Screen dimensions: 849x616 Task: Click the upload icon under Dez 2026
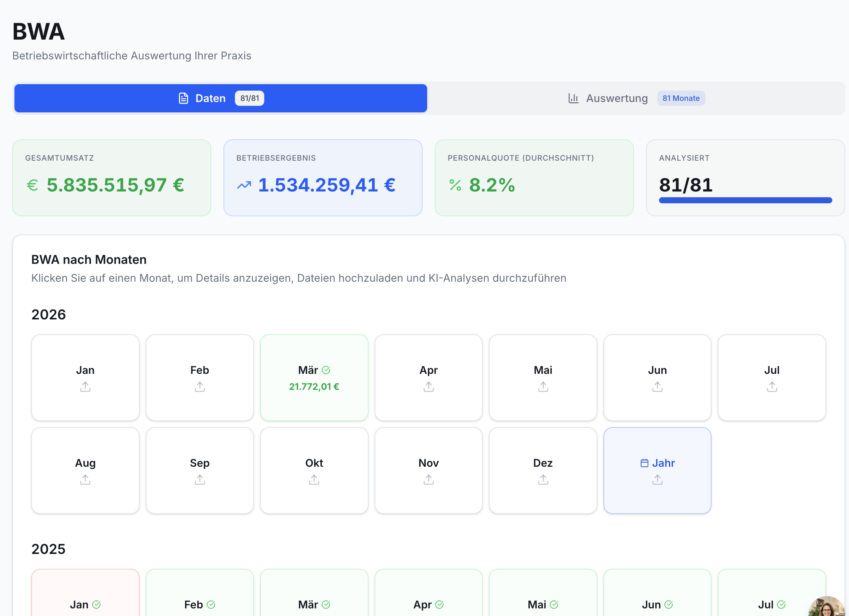coord(543,480)
